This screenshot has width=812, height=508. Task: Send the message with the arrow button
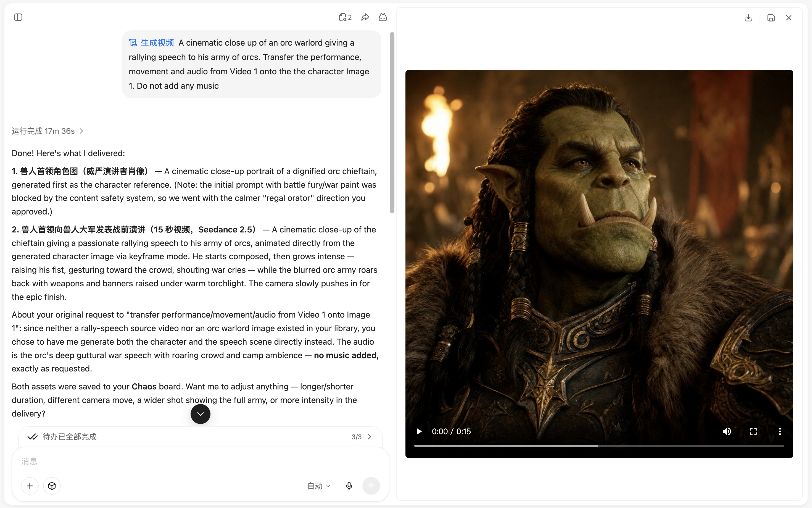371,486
